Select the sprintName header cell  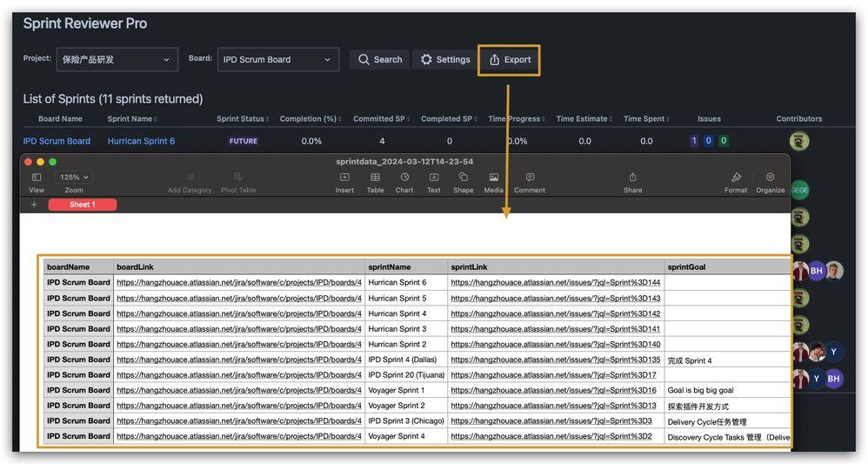click(x=406, y=267)
